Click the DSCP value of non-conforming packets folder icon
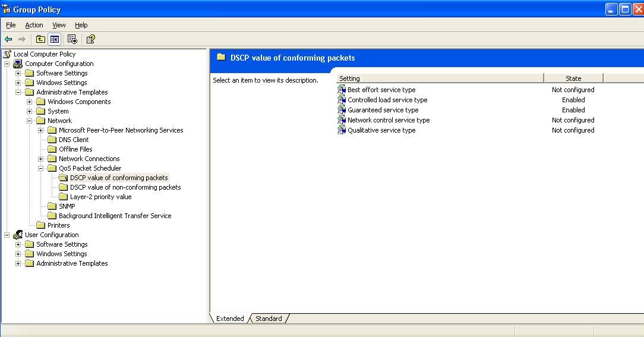The height and width of the screenshot is (337, 644). 63,187
